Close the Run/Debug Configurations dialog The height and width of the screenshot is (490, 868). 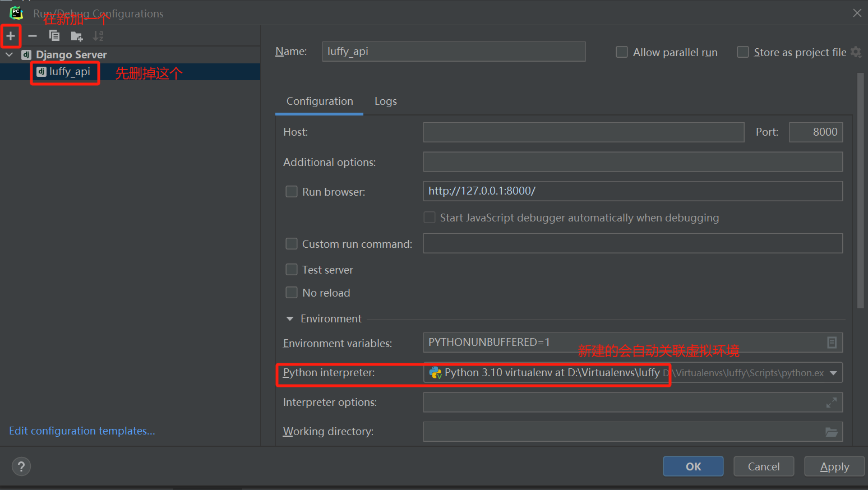(857, 13)
